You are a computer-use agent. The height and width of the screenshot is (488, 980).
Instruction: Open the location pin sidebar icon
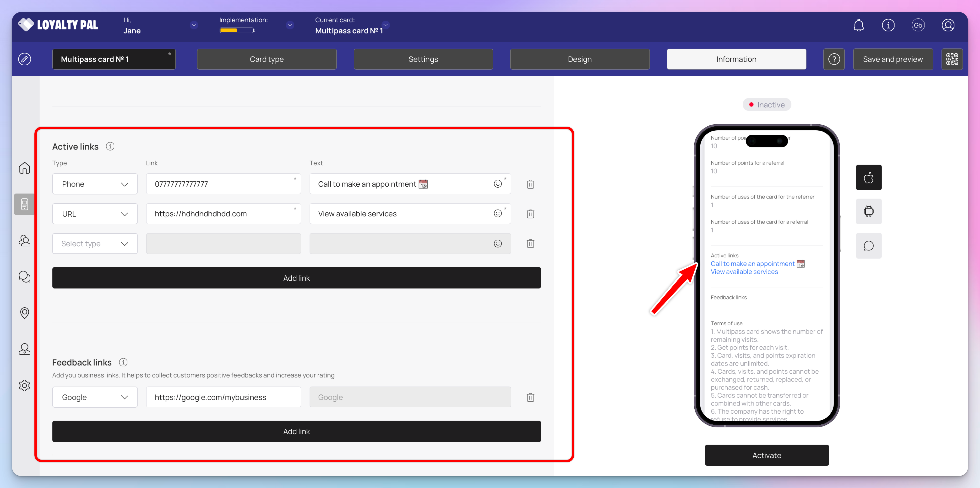pos(24,313)
